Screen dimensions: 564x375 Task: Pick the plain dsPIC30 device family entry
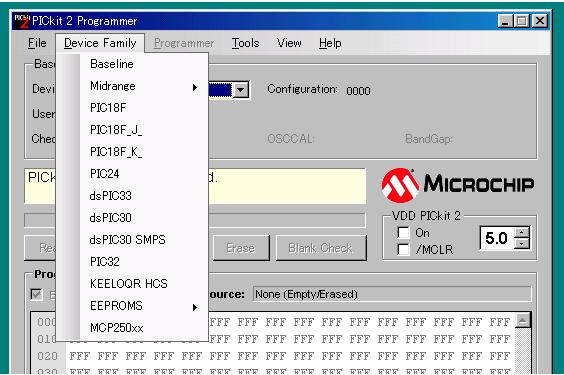(x=132, y=218)
